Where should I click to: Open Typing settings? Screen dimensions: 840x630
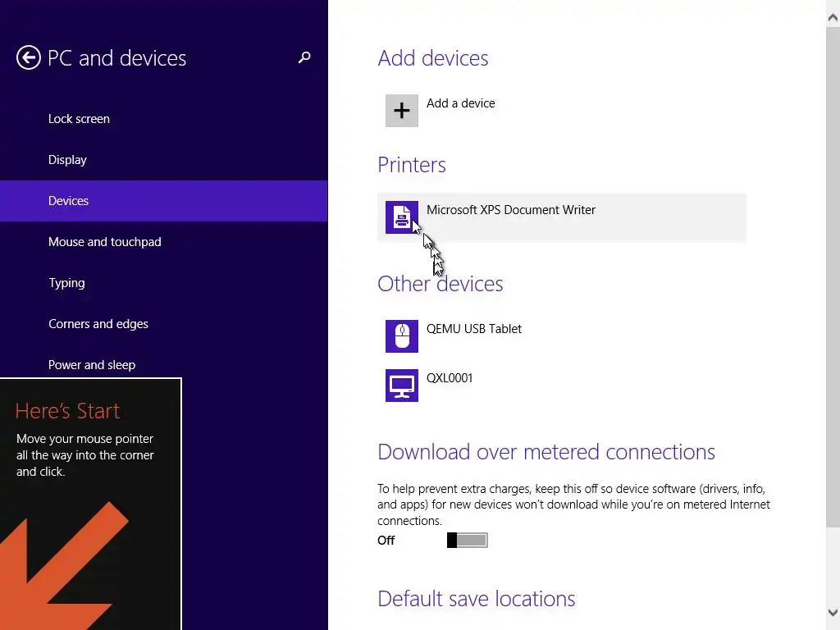click(x=164, y=283)
